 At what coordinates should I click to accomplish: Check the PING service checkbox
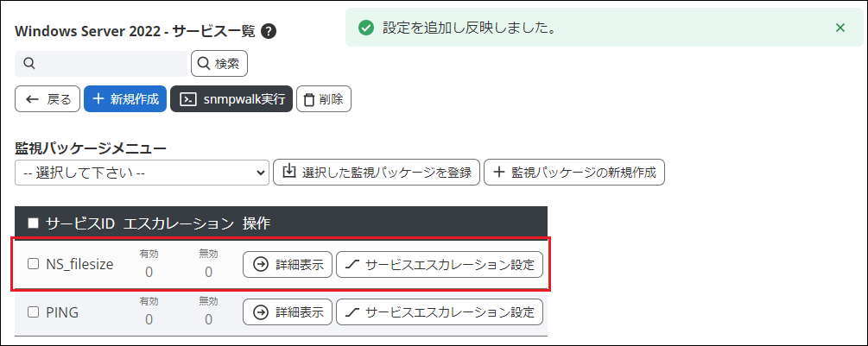pos(34,312)
